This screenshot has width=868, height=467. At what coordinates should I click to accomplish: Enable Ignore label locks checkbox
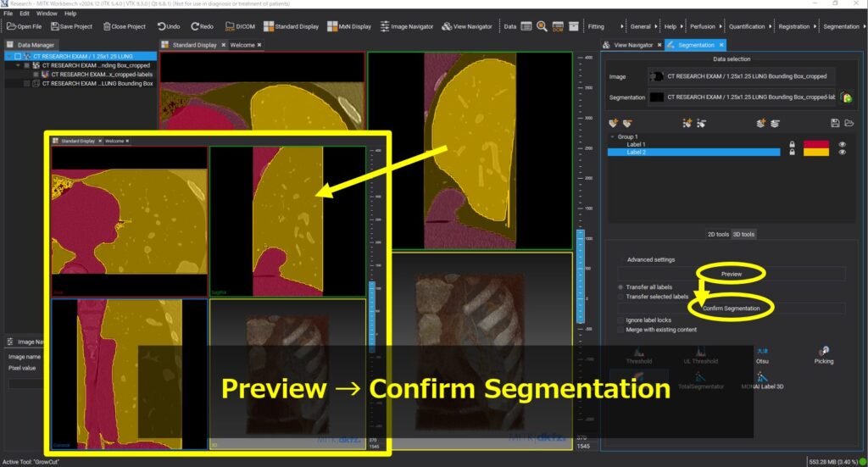point(620,320)
